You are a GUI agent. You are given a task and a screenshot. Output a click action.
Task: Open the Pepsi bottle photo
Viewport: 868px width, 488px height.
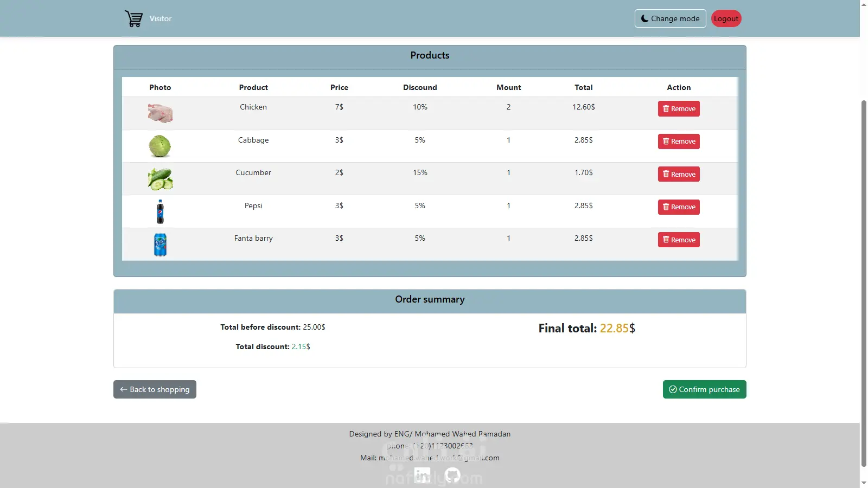click(160, 211)
